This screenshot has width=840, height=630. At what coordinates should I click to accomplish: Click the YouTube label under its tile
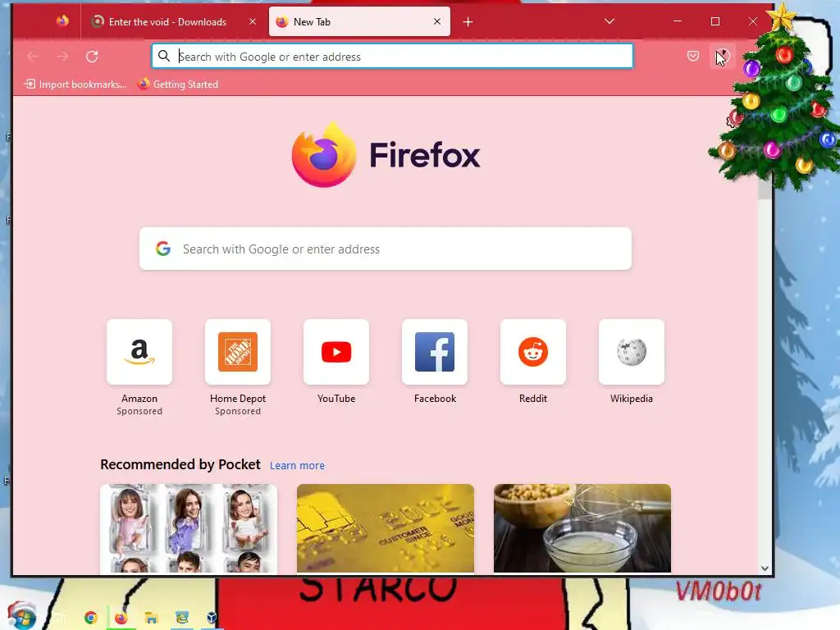[x=336, y=399]
